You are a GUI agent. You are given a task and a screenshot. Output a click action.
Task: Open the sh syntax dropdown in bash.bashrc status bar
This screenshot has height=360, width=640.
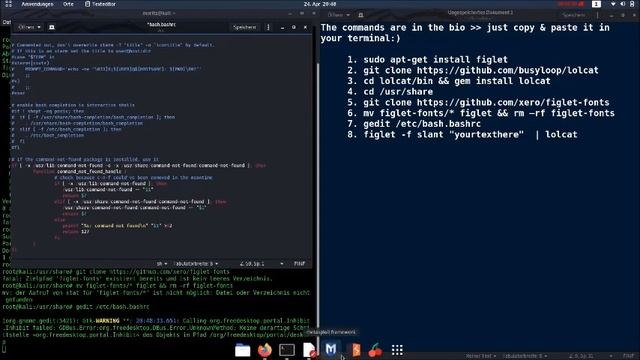pos(162,264)
